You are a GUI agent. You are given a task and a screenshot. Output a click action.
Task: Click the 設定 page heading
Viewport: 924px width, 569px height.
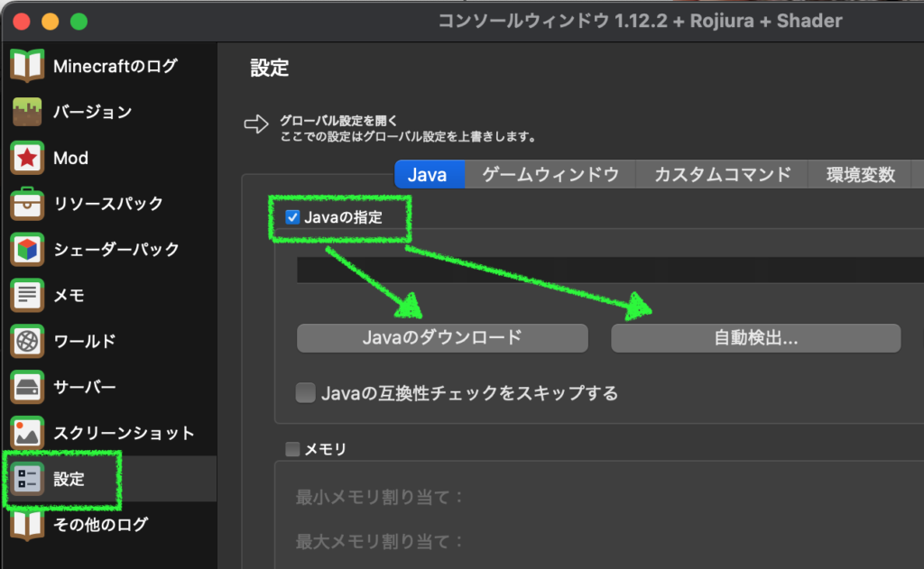pos(269,68)
